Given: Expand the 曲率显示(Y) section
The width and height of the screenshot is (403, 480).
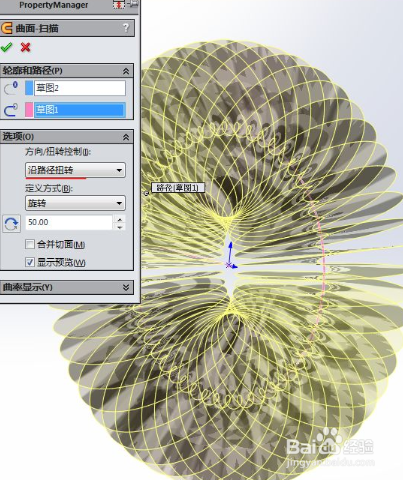Looking at the screenshot, I should [126, 287].
